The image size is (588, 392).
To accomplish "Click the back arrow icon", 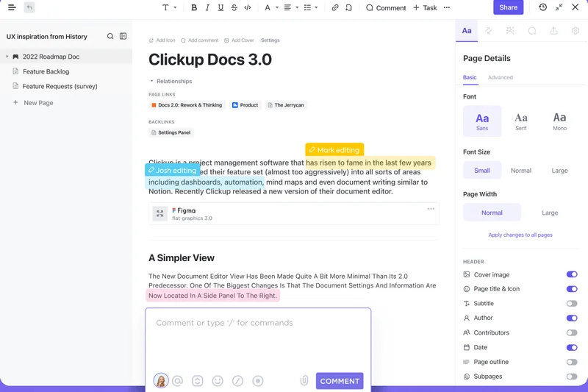I will pyautogui.click(x=29, y=7).
